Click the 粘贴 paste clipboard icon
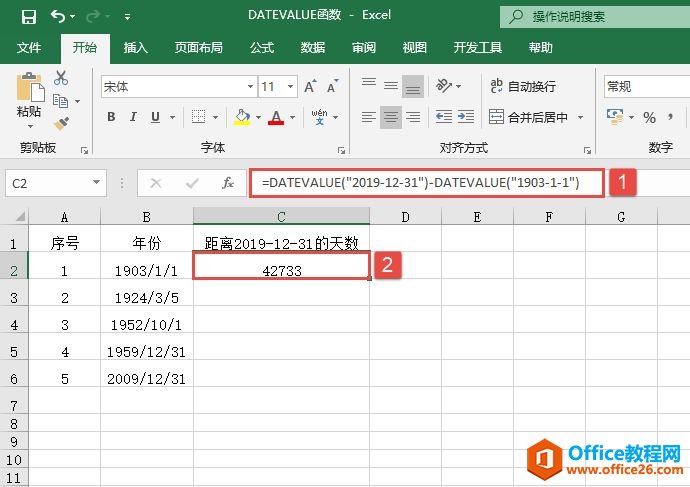The image size is (690, 487). click(x=30, y=87)
